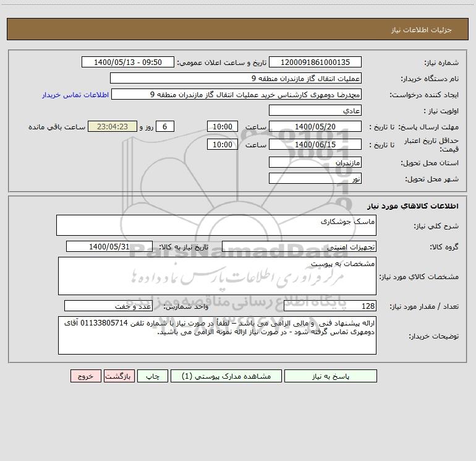
Task: Click the announcement date field 1400/05/13 - 09:50
Action: tap(128, 62)
